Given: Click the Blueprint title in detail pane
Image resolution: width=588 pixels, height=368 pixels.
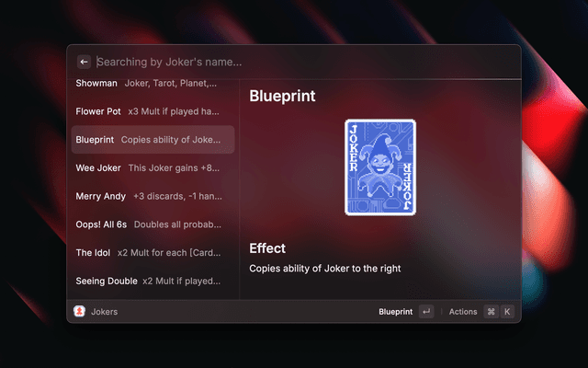Looking at the screenshot, I should (x=282, y=96).
